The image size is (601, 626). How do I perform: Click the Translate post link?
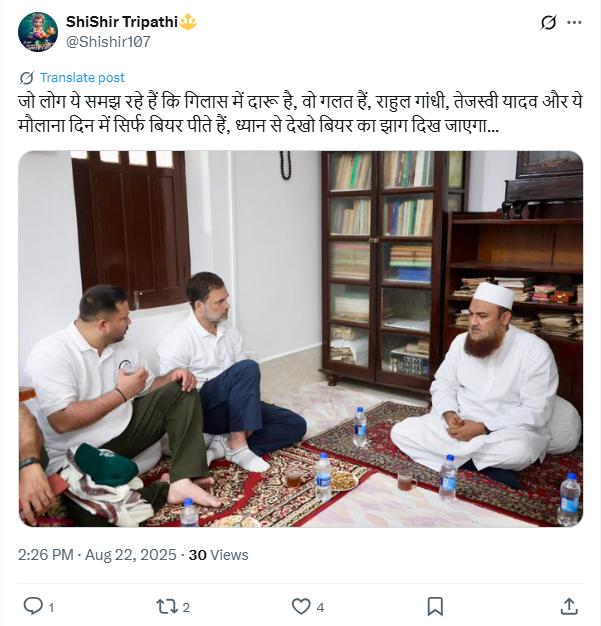click(82, 77)
